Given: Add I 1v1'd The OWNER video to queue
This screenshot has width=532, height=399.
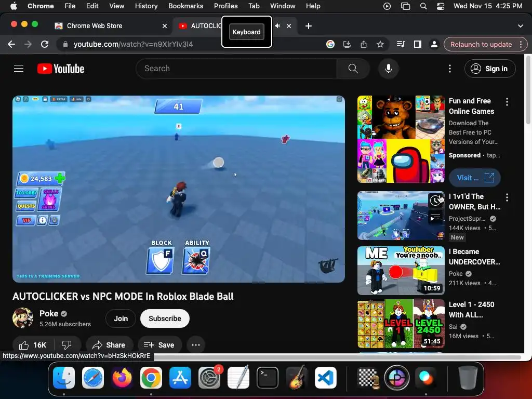Looking at the screenshot, I should 436,217.
